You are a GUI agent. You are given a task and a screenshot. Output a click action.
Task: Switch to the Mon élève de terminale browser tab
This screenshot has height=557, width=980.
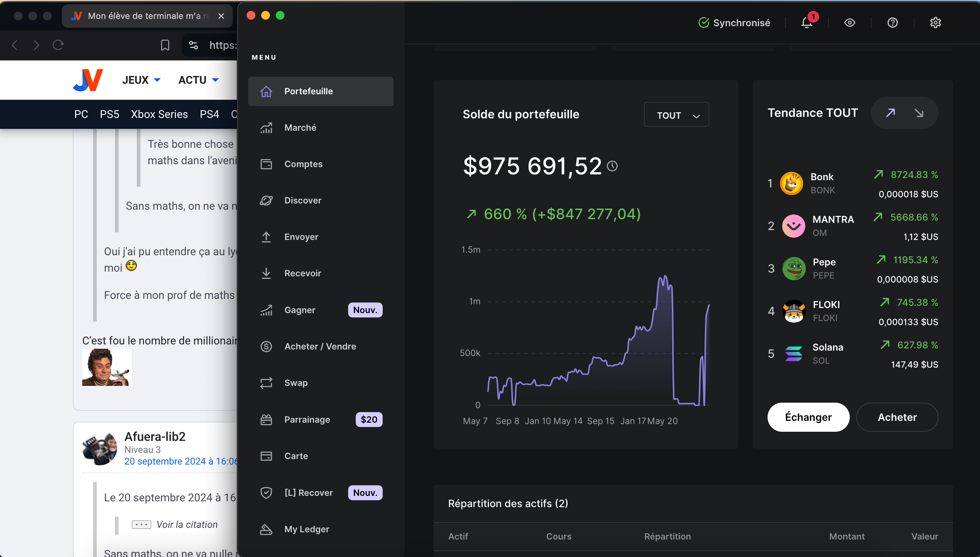[x=147, y=16]
